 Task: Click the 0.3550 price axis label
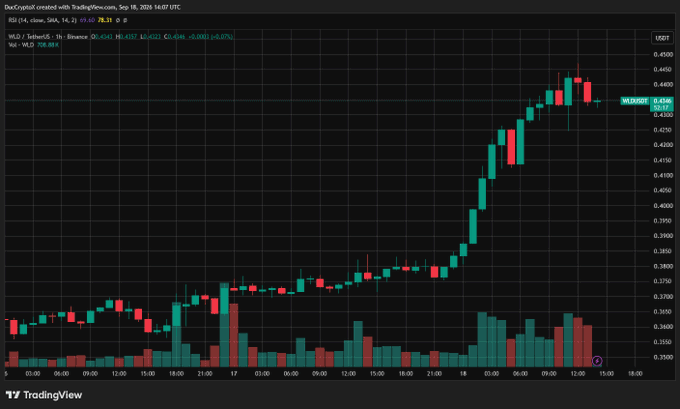tap(663, 342)
